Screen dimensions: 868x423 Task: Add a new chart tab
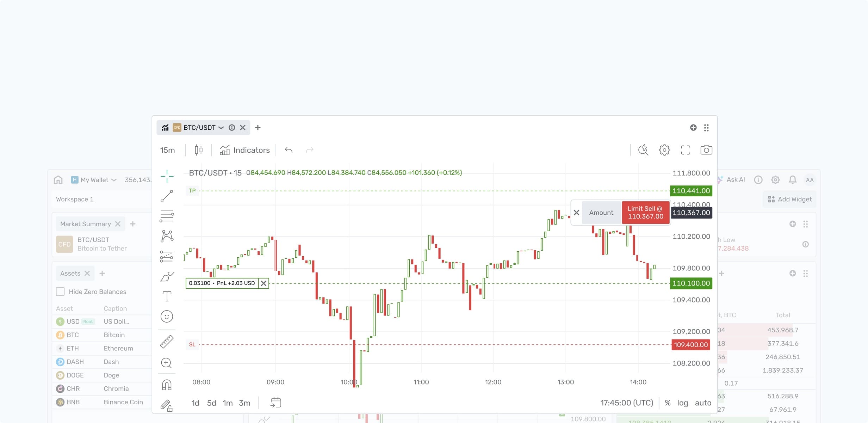pos(258,128)
